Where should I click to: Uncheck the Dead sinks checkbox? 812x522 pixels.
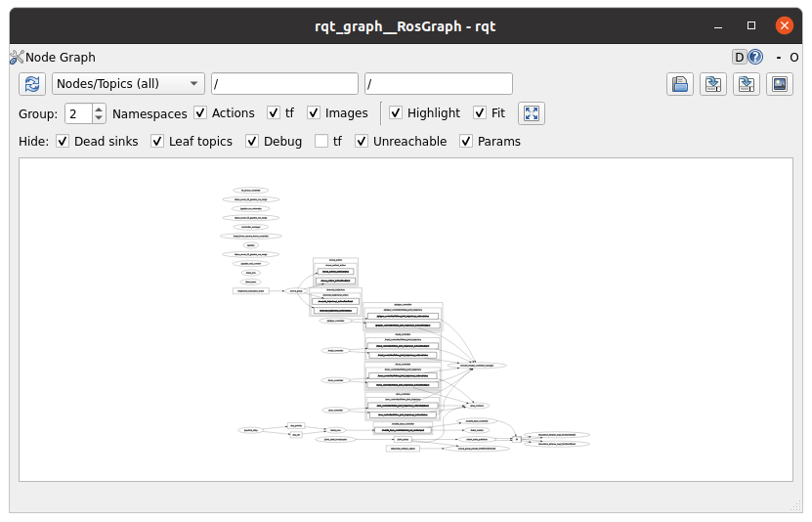pos(63,141)
